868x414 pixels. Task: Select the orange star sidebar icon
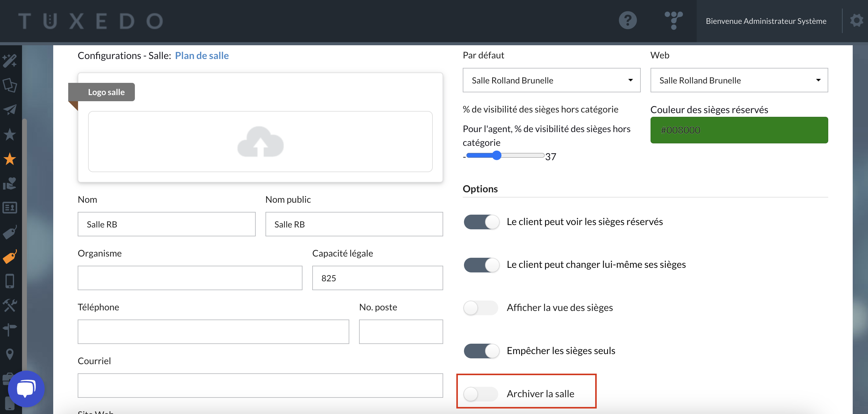[x=10, y=159]
